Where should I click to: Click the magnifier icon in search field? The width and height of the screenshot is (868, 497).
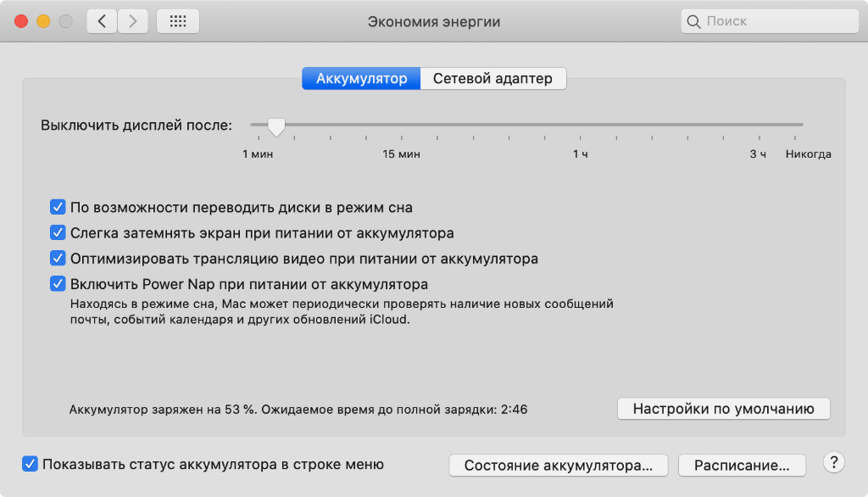point(693,21)
